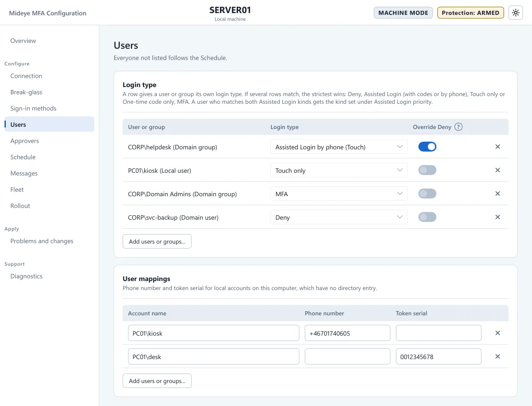
Task: Click Add users or groups under Login type
Action: pyautogui.click(x=157, y=241)
